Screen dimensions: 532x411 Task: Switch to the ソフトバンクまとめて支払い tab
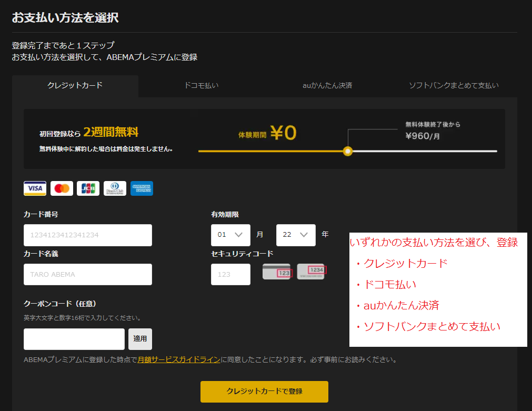point(454,86)
